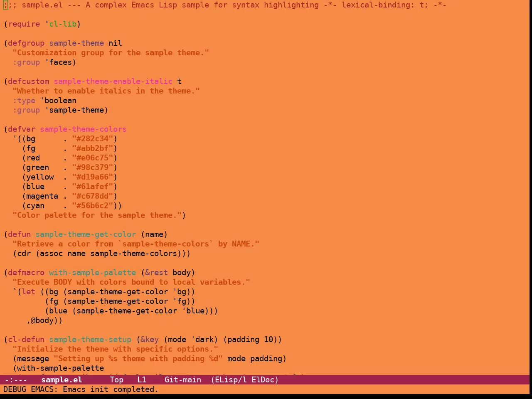This screenshot has width=532, height=399.
Task: Click the 'faces symbol
Action: (x=59, y=62)
